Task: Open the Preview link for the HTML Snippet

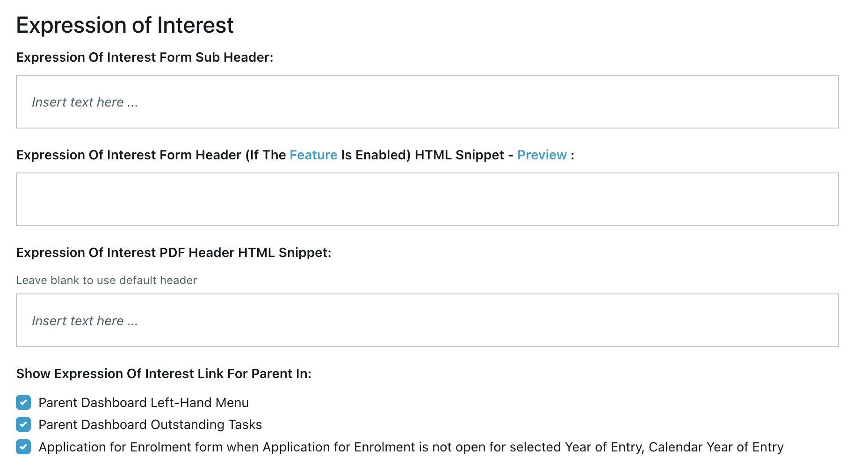Action: pyautogui.click(x=542, y=155)
